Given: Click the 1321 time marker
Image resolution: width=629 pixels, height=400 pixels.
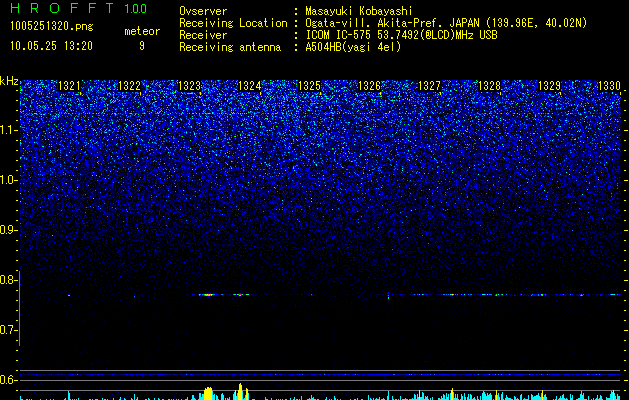Looking at the screenshot, I should (x=69, y=86).
